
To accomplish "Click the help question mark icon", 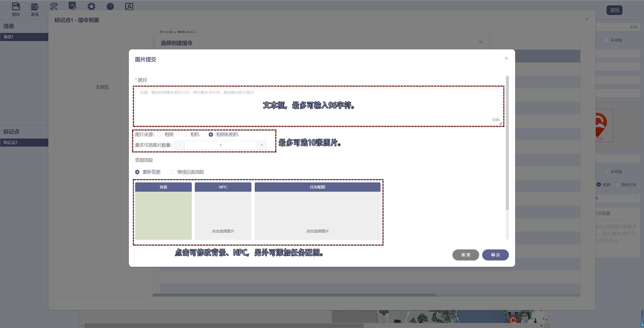I will 110,6.
